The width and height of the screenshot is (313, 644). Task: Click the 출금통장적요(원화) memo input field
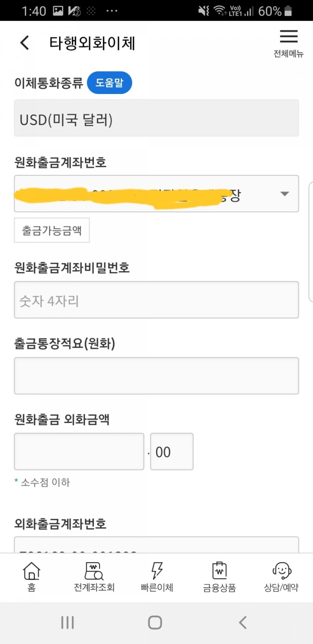pyautogui.click(x=156, y=376)
